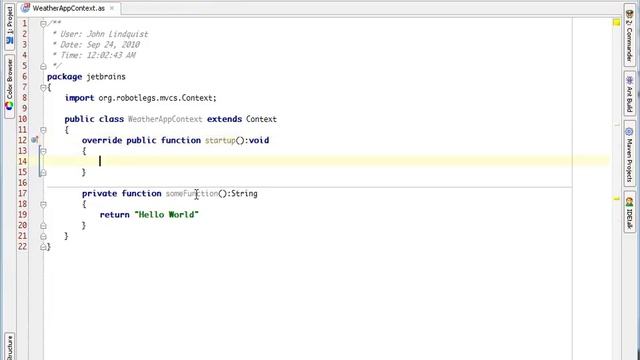Viewport: 640px width, 360px height.
Task: Click the Ant Build icon
Action: pyautogui.click(x=629, y=80)
